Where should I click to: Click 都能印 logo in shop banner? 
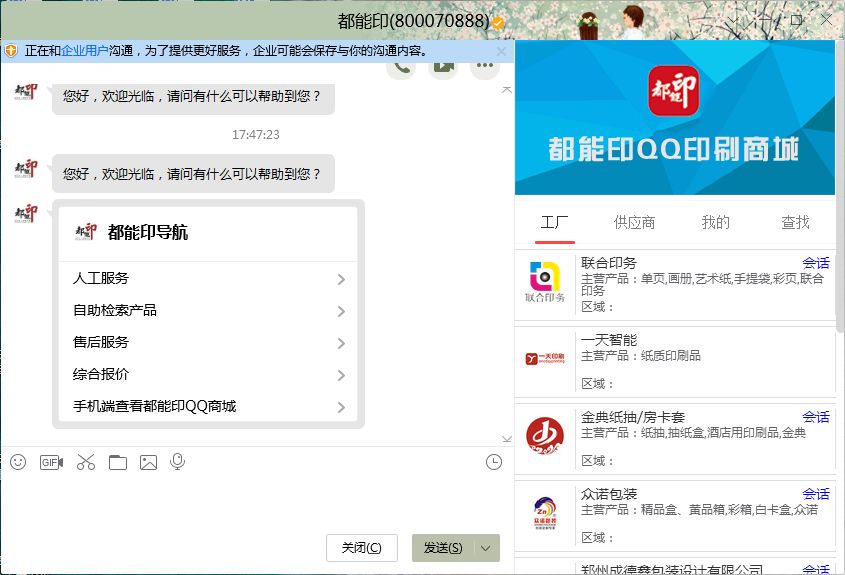coord(673,91)
